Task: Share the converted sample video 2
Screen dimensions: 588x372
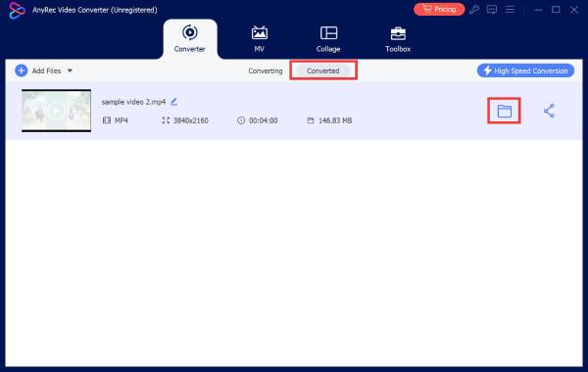Action: (x=549, y=111)
